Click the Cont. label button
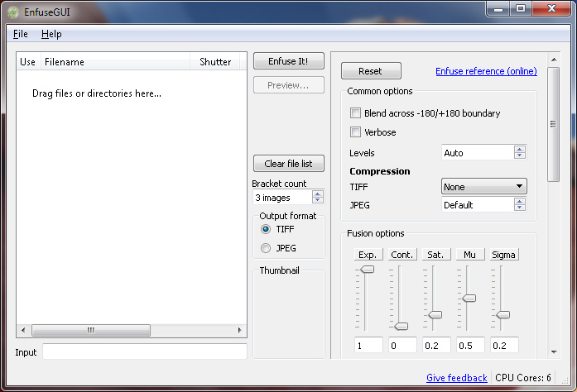This screenshot has width=577, height=392. pos(402,255)
